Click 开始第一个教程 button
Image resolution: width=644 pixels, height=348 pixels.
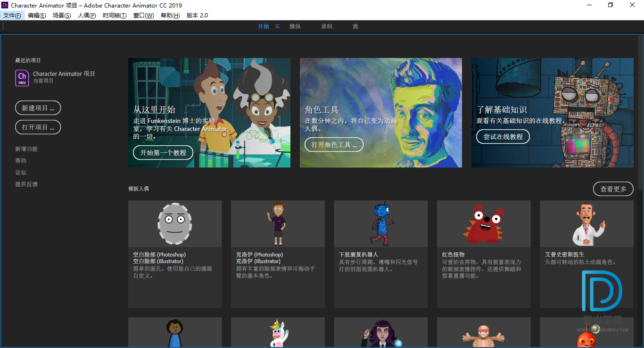pyautogui.click(x=163, y=153)
